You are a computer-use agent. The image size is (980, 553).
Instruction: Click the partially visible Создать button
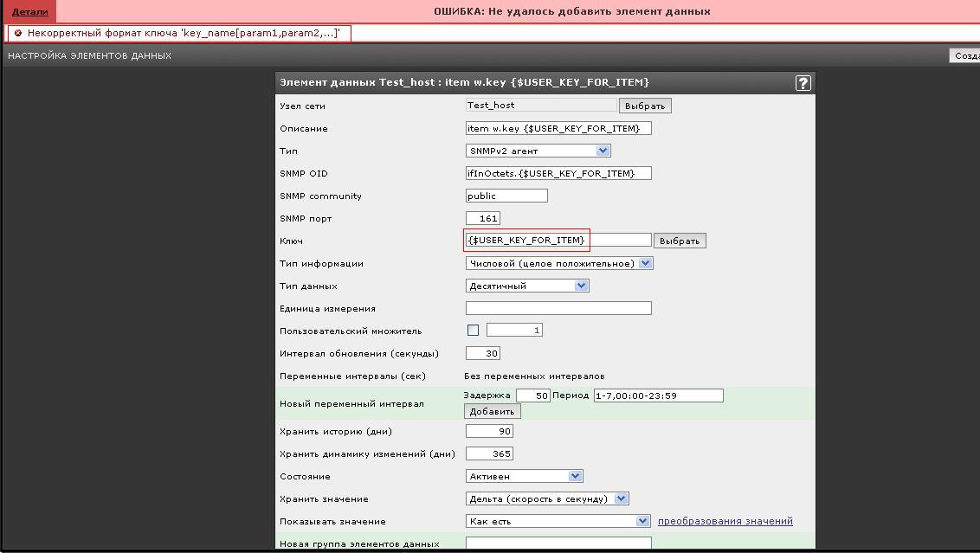964,55
